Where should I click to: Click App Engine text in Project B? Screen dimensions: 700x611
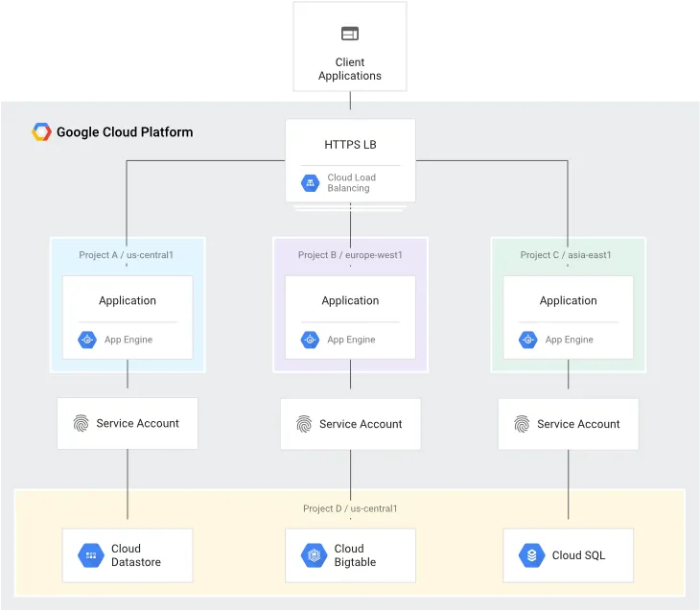[x=351, y=340]
